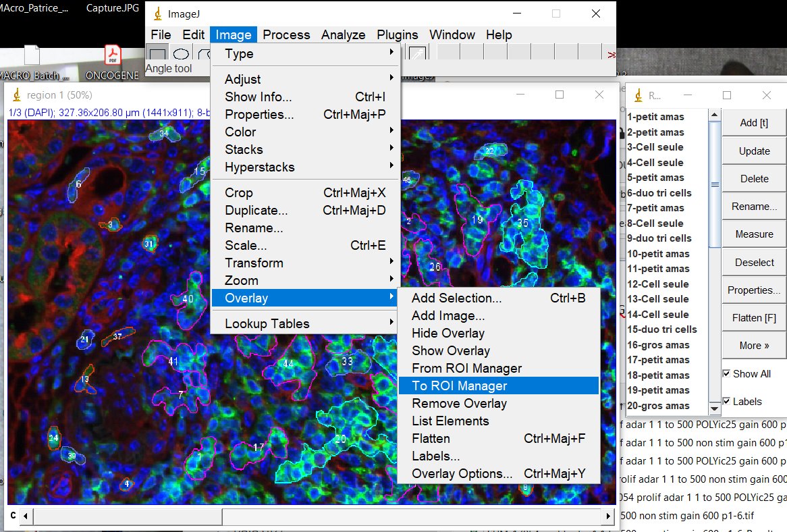The height and width of the screenshot is (532, 787).
Task: Choose To ROI Manager from the Overlay submenu
Action: 460,385
